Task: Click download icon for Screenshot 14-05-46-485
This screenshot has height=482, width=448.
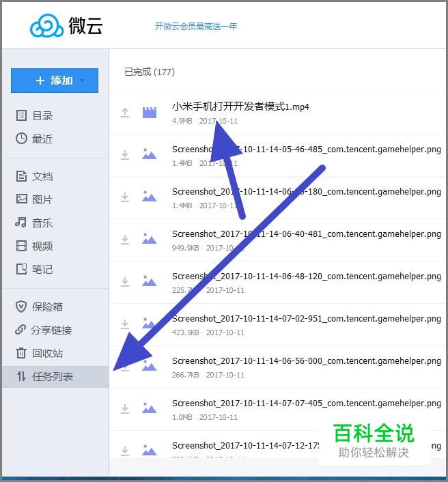Action: [125, 155]
